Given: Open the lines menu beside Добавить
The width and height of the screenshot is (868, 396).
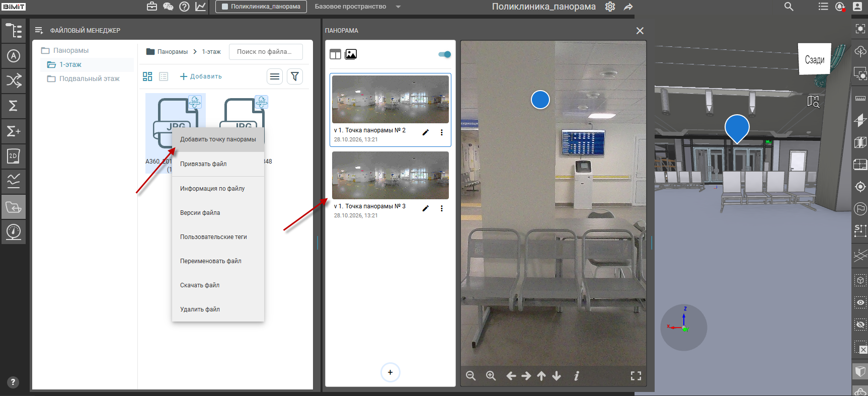Looking at the screenshot, I should click(x=275, y=76).
